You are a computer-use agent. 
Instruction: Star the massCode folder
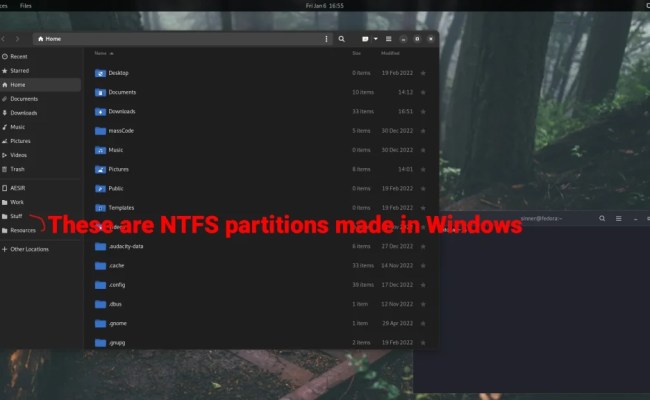pyautogui.click(x=423, y=131)
